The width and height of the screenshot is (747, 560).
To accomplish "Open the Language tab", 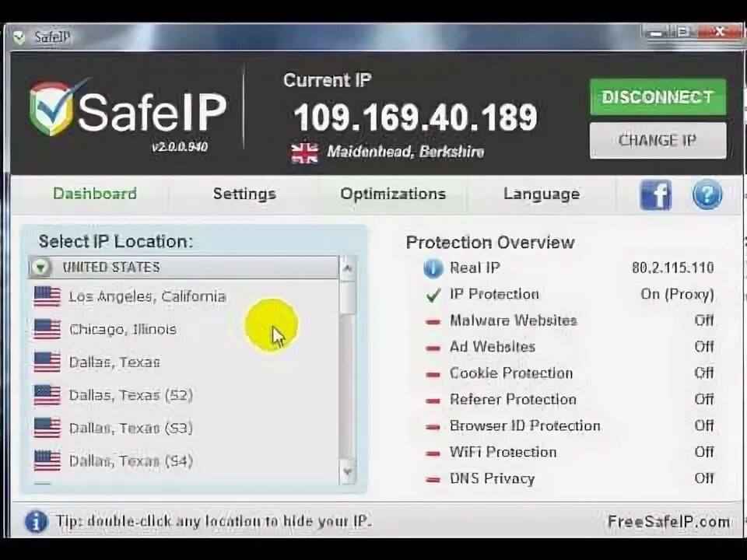I will 542,194.
